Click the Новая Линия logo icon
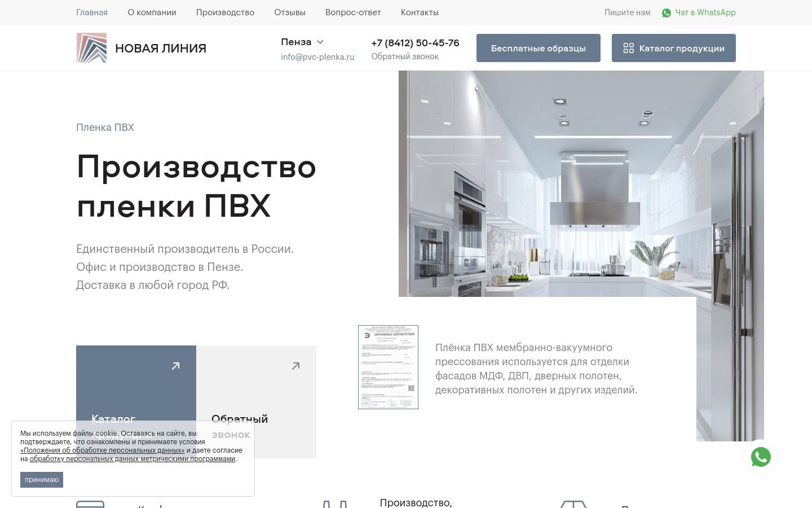Screen dimensions: 812x508 91,48
